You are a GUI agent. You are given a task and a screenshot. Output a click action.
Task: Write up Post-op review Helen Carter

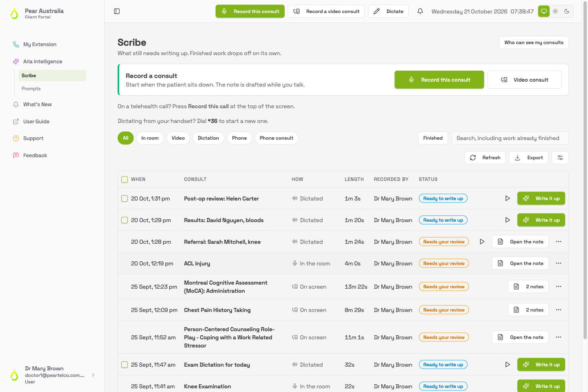coord(541,198)
